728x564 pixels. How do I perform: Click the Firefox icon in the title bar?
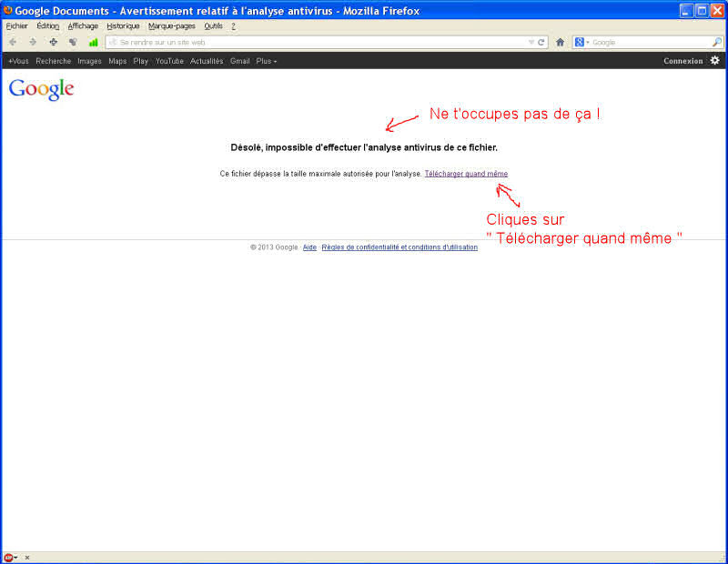coord(8,10)
